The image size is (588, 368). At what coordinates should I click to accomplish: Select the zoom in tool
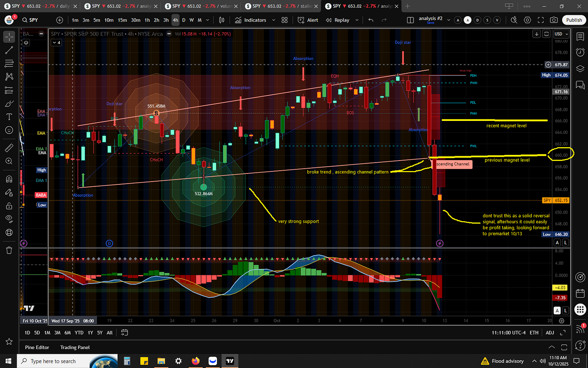click(9, 161)
